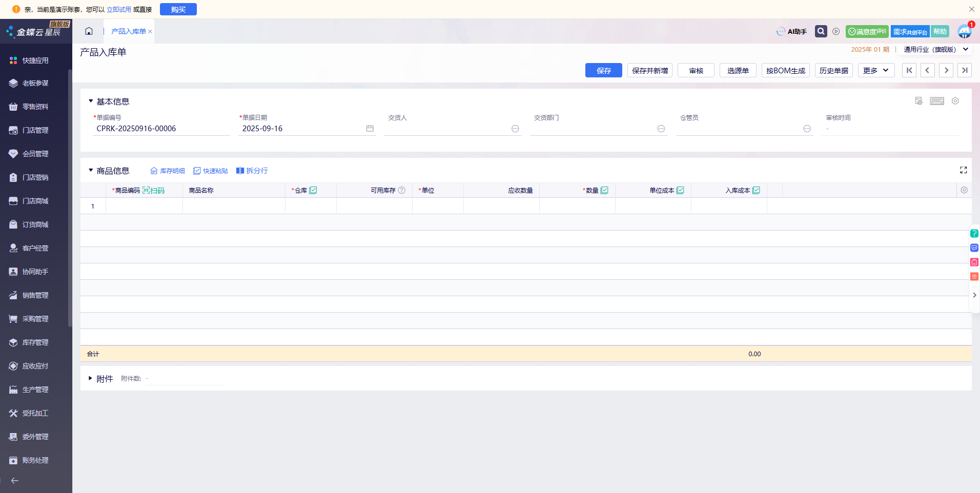The width and height of the screenshot is (980, 493).
Task: Open the search icon in the top bar
Action: click(x=821, y=31)
